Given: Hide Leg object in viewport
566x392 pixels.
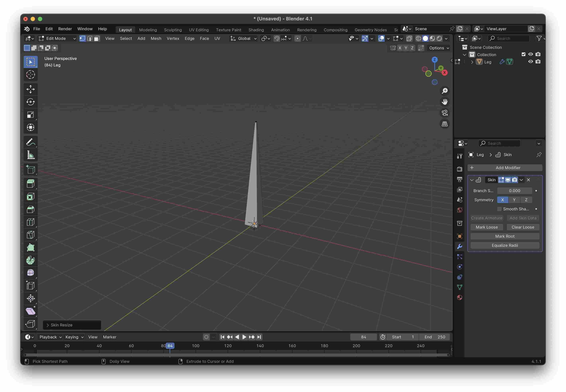Looking at the screenshot, I should tap(531, 62).
